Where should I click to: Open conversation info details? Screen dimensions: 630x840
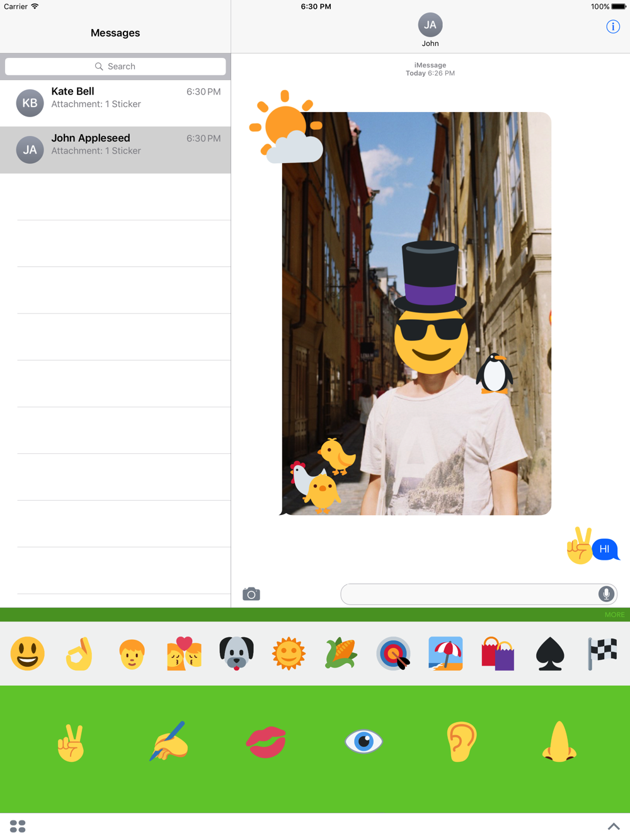pyautogui.click(x=613, y=26)
